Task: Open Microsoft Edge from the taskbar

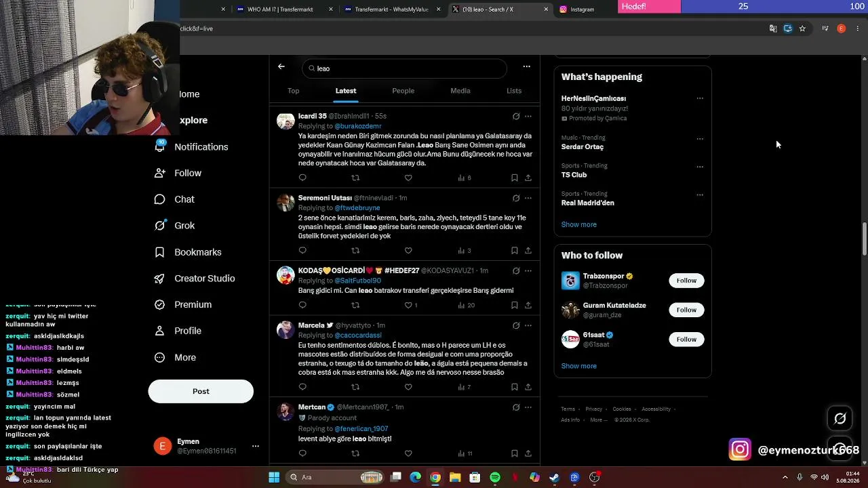Action: click(x=415, y=477)
